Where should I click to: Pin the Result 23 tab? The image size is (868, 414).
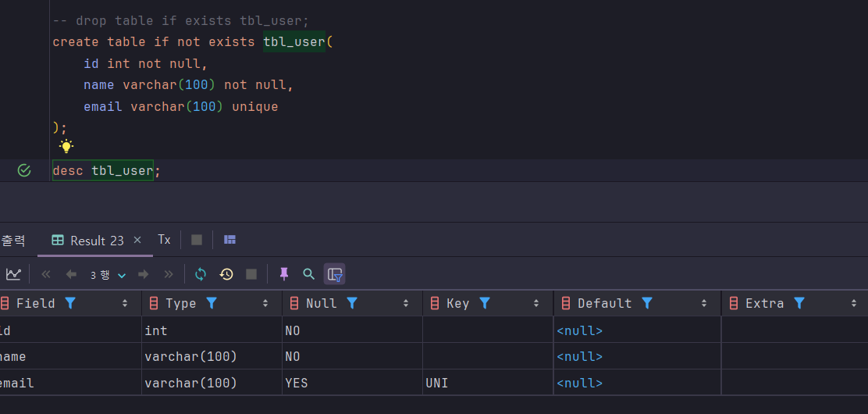pos(284,274)
